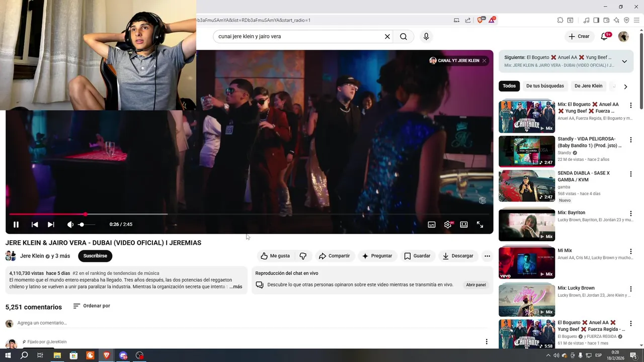The height and width of the screenshot is (362, 644).
Task: Open the browser extensions puzzle icon
Action: (x=560, y=20)
